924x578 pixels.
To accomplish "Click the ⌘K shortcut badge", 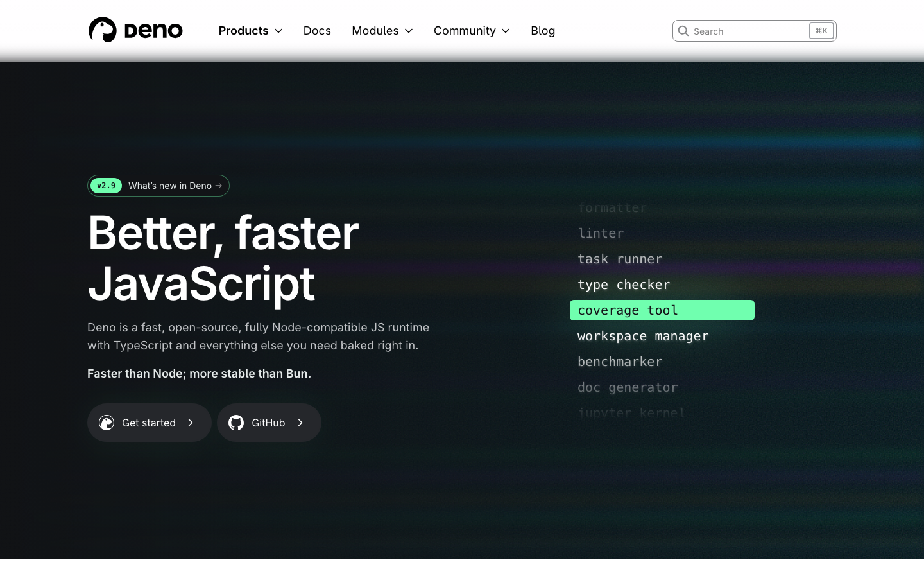I will point(821,31).
